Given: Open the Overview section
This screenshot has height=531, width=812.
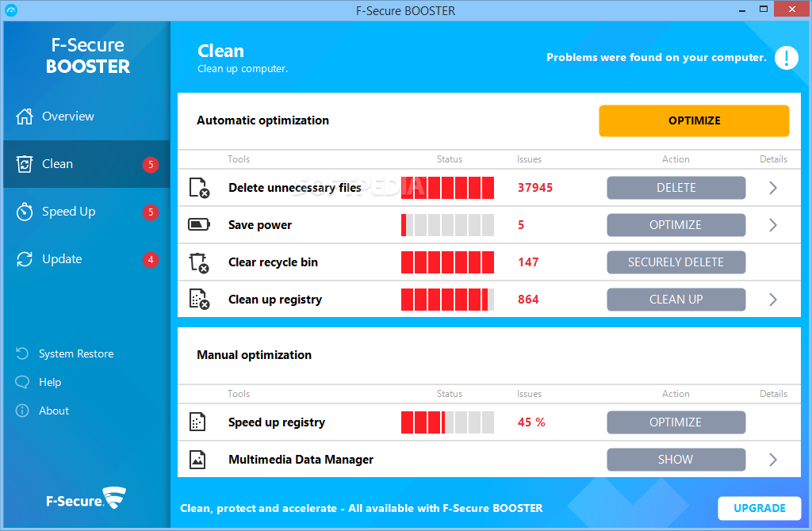Looking at the screenshot, I should [86, 117].
